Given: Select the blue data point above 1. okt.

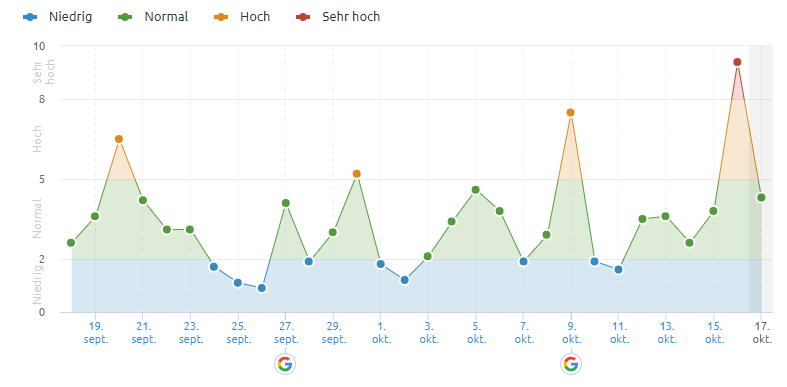Looking at the screenshot, I should [380, 264].
